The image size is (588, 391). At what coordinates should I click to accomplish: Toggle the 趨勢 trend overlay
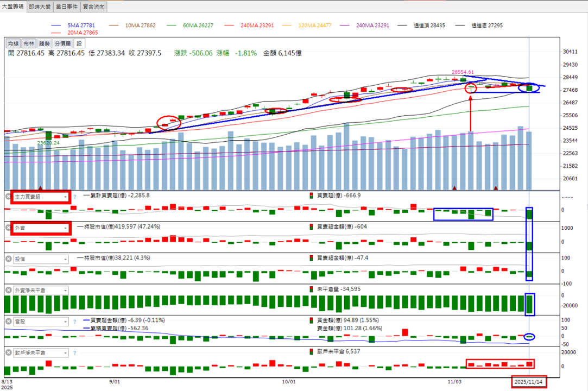coord(45,43)
